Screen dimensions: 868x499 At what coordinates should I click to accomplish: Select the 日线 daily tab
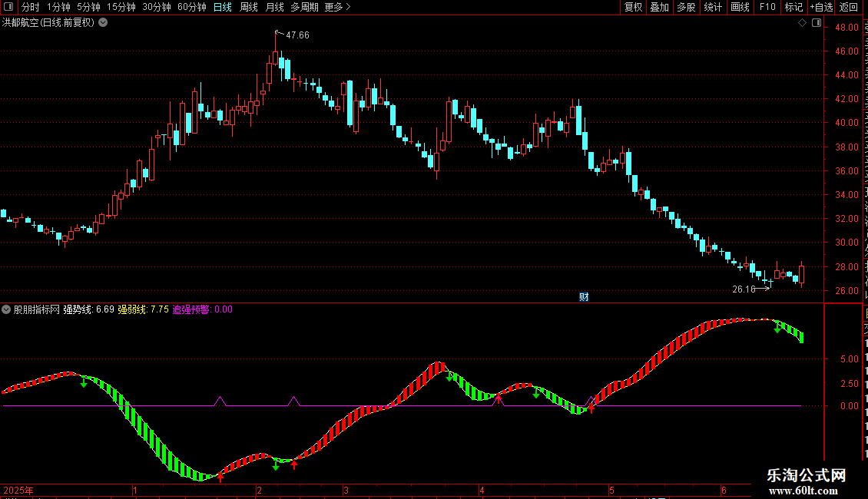(x=223, y=7)
